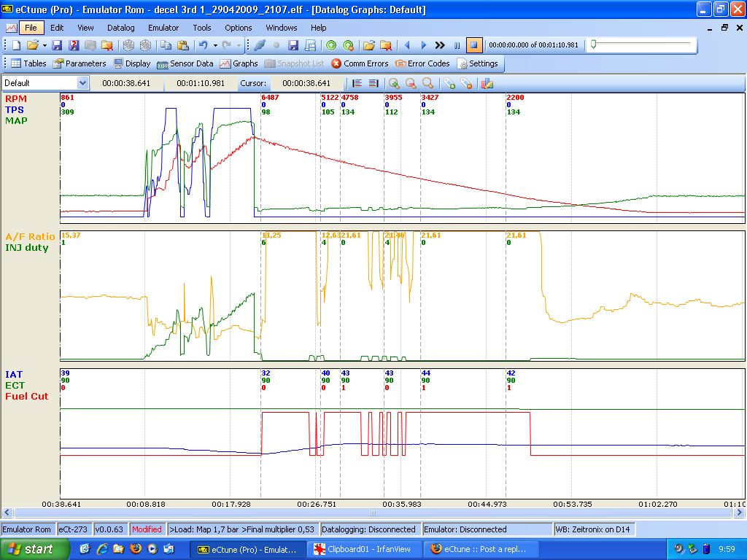Image resolution: width=747 pixels, height=560 pixels.
Task: Click the paste clipboard icon
Action: click(x=183, y=45)
